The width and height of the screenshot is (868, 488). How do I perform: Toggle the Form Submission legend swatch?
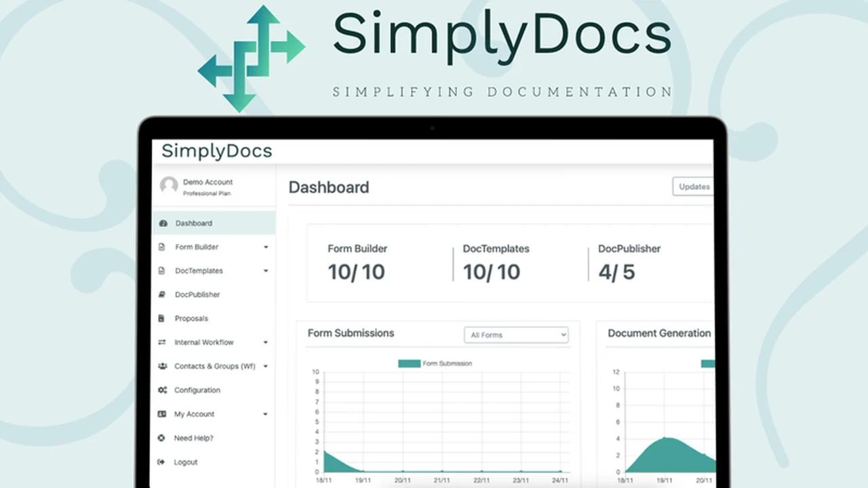[408, 363]
